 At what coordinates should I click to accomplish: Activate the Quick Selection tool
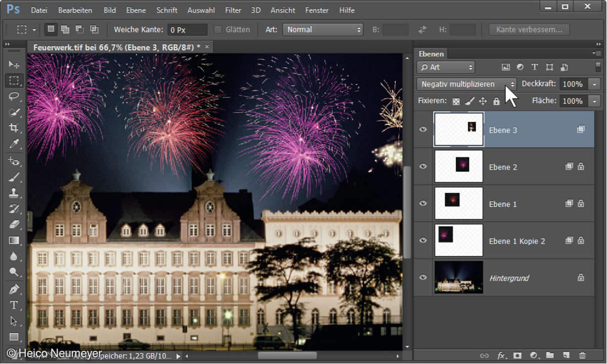coord(14,112)
